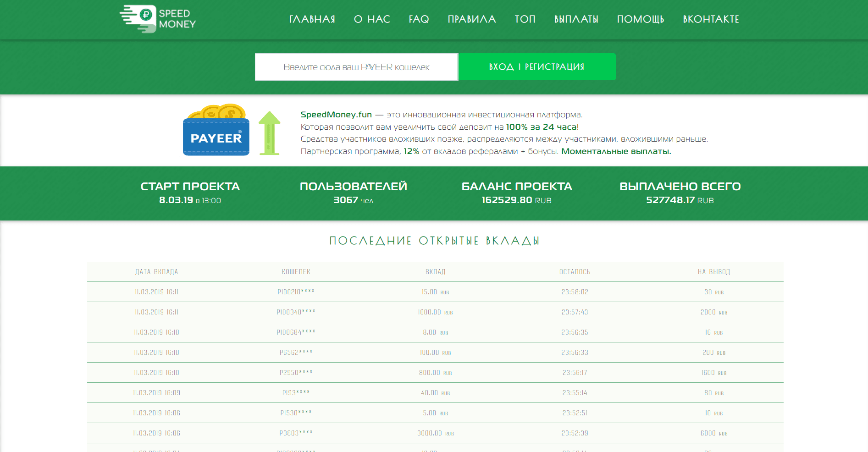Click the remaining time 23:58:02
The width and height of the screenshot is (868, 452).
(x=575, y=292)
